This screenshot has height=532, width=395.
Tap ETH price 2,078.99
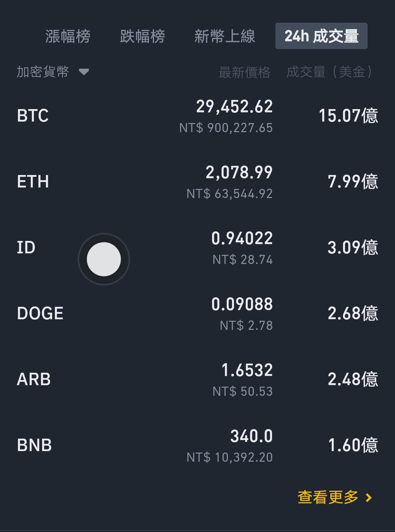pos(239,172)
